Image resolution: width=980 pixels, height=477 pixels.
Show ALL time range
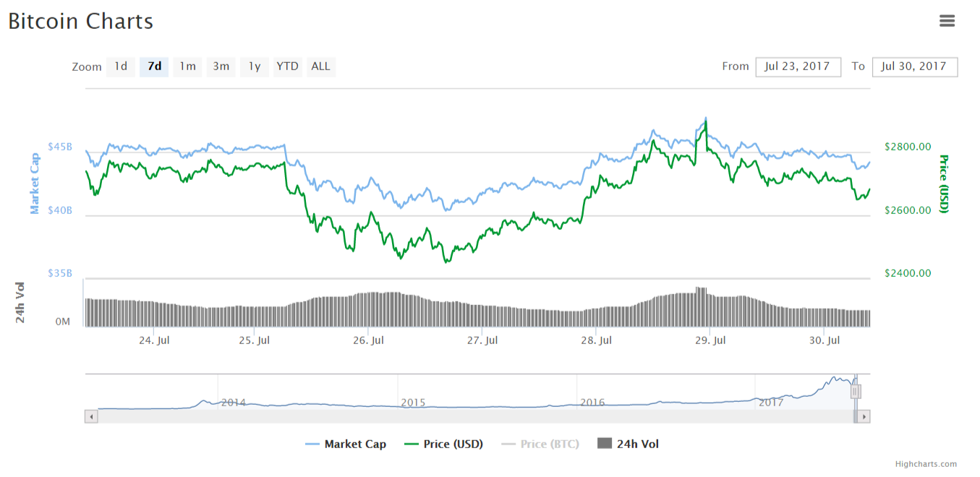click(x=320, y=66)
